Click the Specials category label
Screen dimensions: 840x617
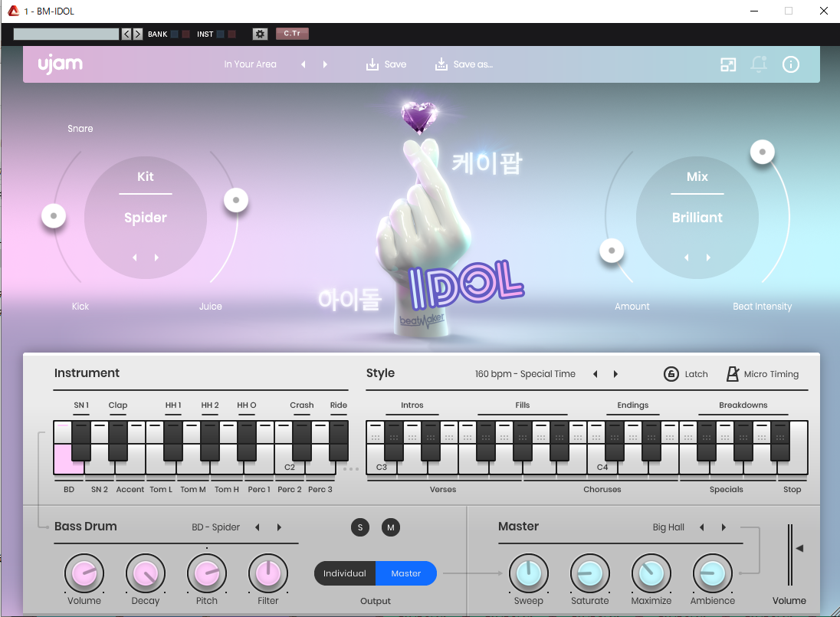coord(727,490)
